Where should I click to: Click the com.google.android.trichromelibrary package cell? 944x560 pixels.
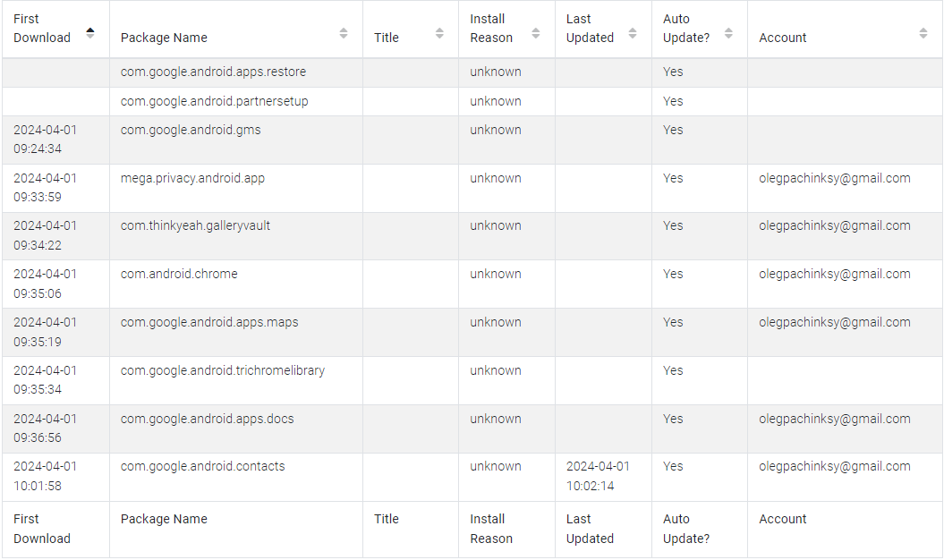(222, 370)
